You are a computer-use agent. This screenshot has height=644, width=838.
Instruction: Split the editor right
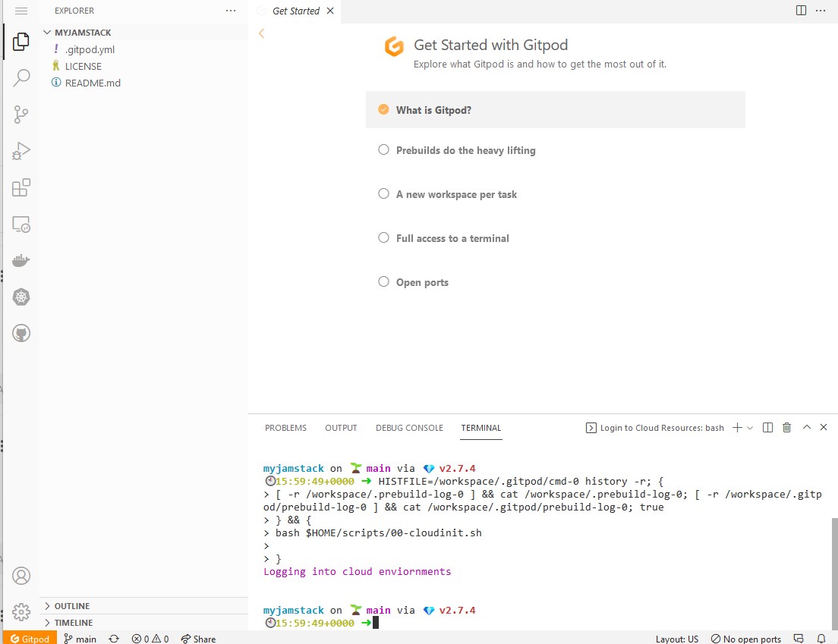click(x=801, y=11)
